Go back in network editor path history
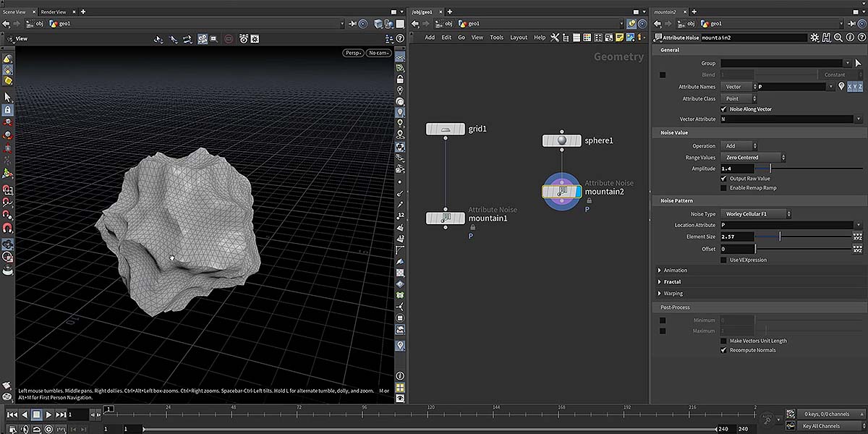 coord(415,24)
